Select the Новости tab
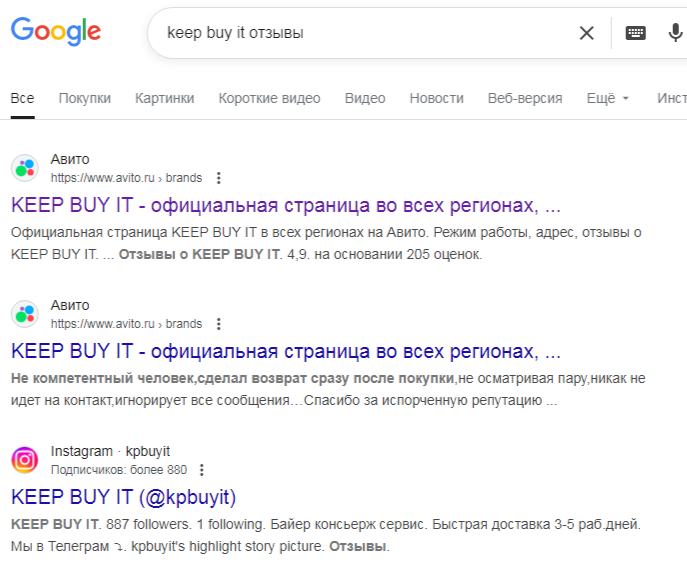This screenshot has height=568, width=687. 437,98
